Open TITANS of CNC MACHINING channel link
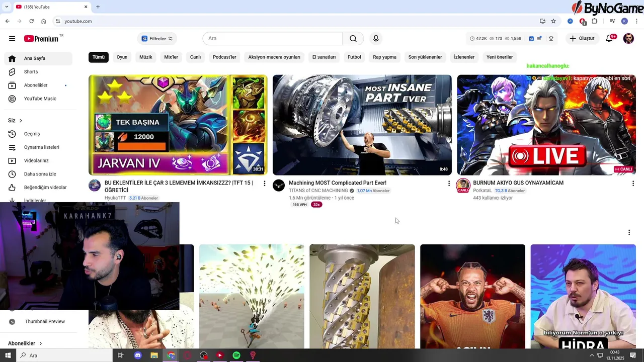The height and width of the screenshot is (362, 644). click(318, 191)
